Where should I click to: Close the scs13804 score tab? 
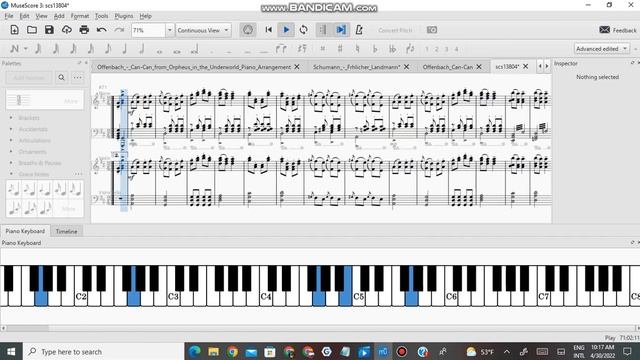526,67
